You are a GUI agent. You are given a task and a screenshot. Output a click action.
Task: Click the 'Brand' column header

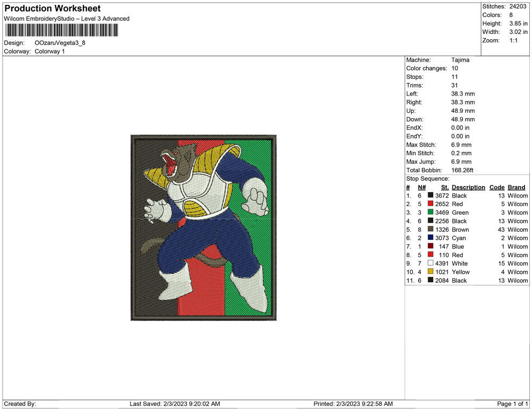[x=516, y=187]
